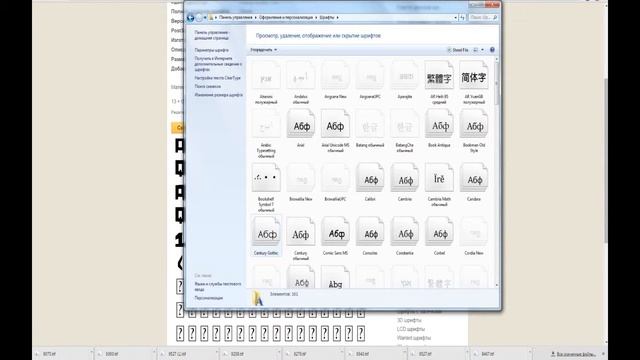The width and height of the screenshot is (640, 360).
Task: Open the help question-mark icon
Action: [x=492, y=50]
